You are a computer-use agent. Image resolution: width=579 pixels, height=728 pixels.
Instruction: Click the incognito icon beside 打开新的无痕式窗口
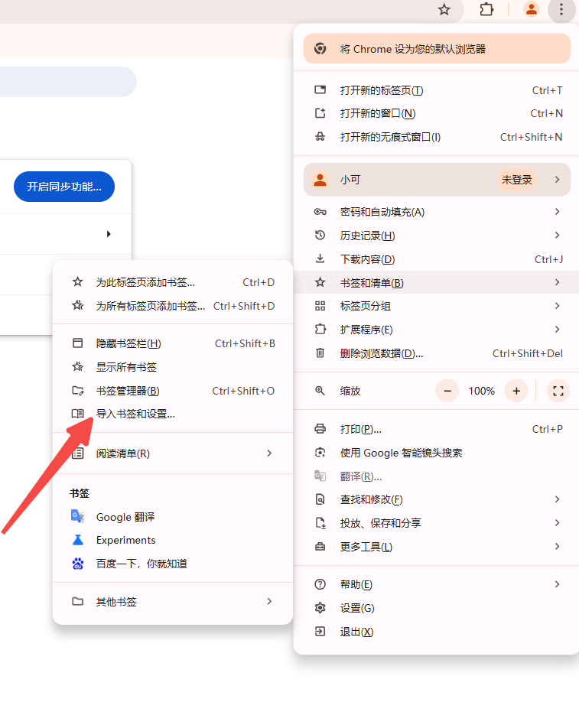320,137
